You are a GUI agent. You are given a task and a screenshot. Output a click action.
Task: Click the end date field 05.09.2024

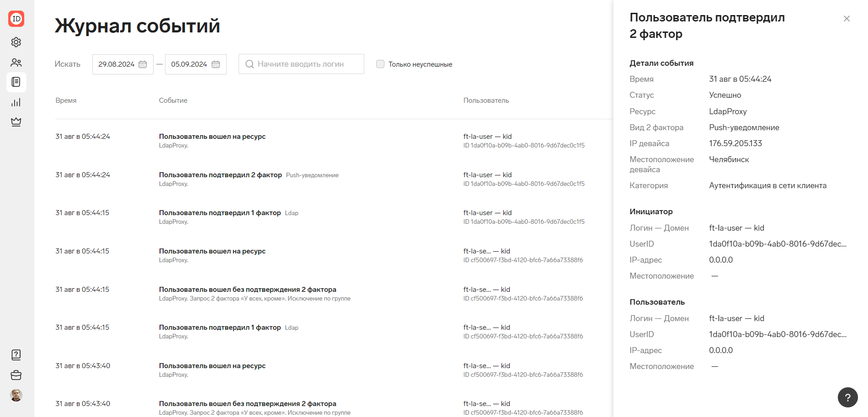pyautogui.click(x=196, y=64)
